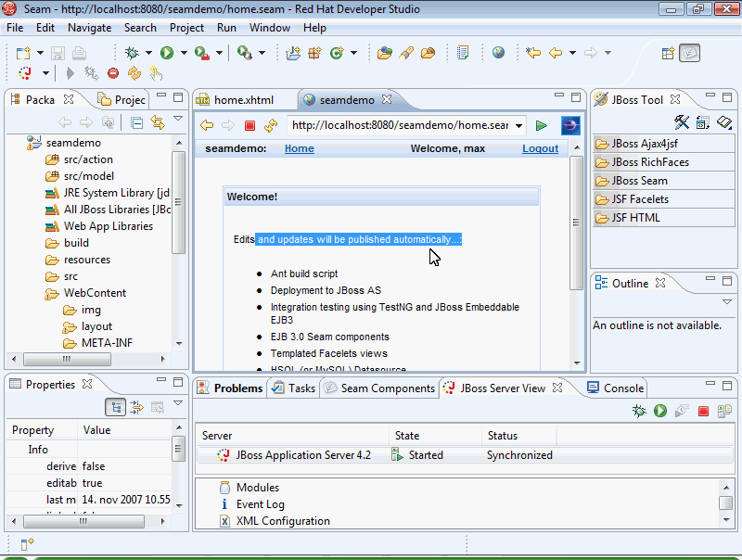Open the URL history dropdown in browser
The width and height of the screenshot is (742, 560).
point(519,126)
